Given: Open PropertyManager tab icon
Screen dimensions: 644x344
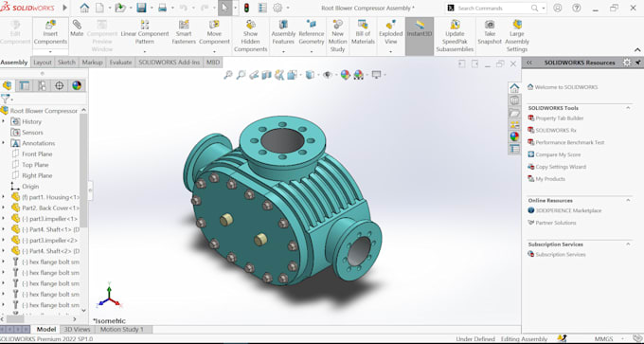Looking at the screenshot, I should pos(25,85).
